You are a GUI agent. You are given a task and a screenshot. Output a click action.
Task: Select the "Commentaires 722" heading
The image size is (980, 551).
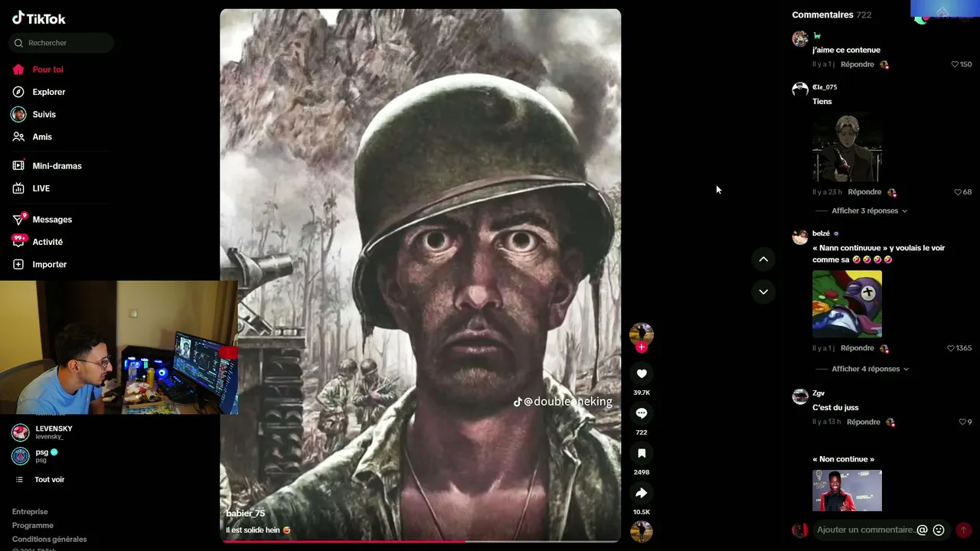pyautogui.click(x=831, y=15)
